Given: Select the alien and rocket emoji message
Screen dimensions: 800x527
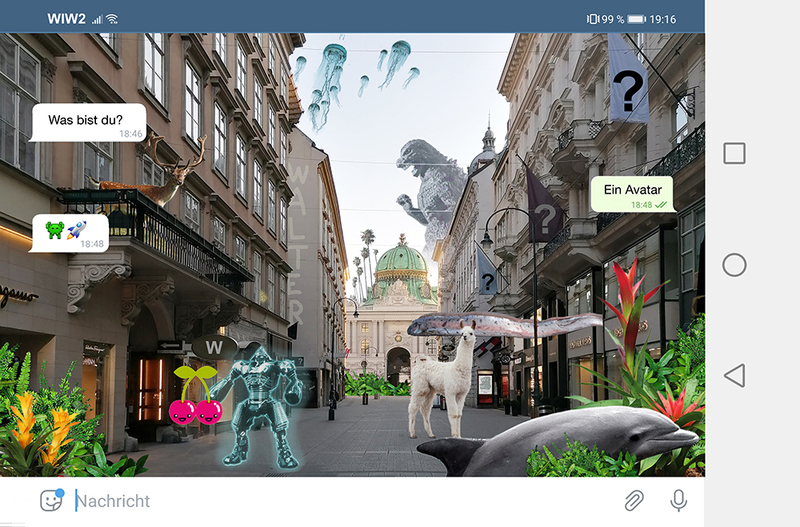Looking at the screenshot, I should click(x=70, y=233).
